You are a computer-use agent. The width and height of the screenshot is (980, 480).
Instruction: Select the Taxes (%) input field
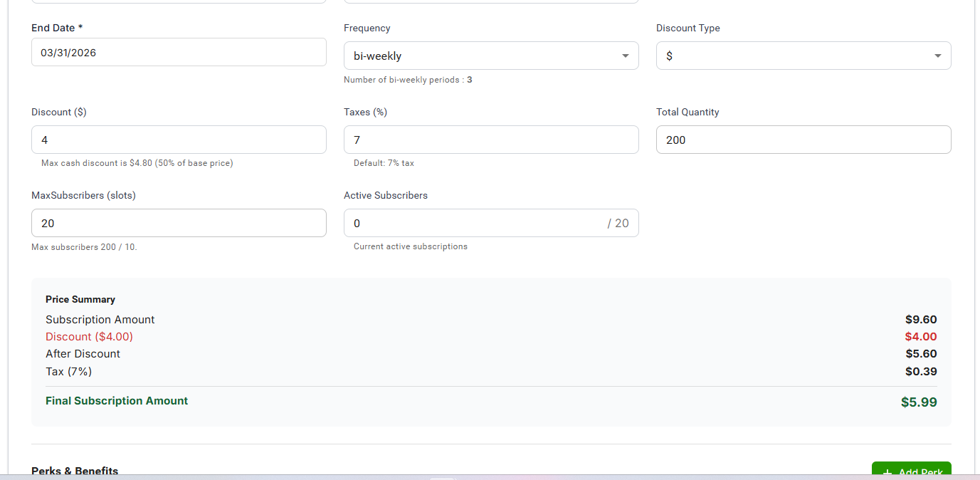[x=491, y=140]
